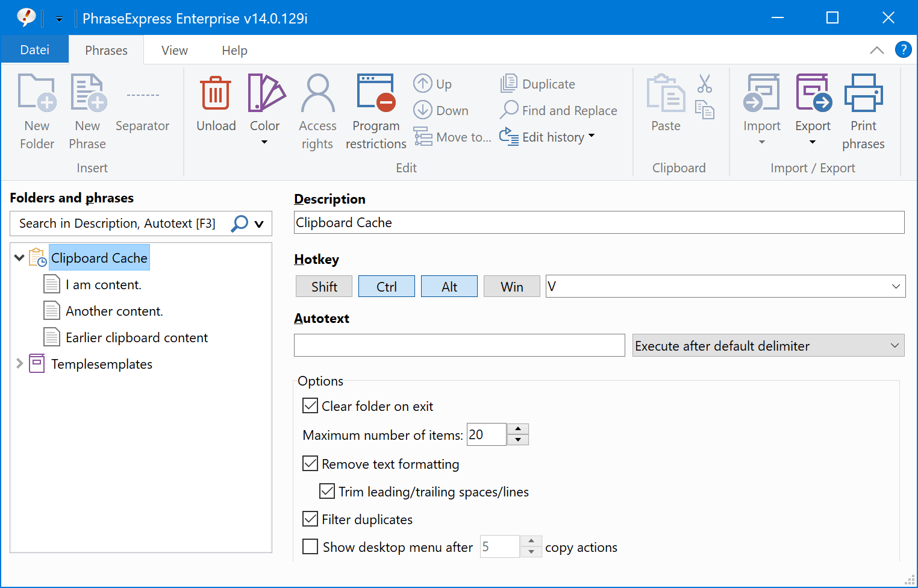The image size is (918, 588).
Task: Click the Clipboard Cache folder icon
Action: point(38,257)
